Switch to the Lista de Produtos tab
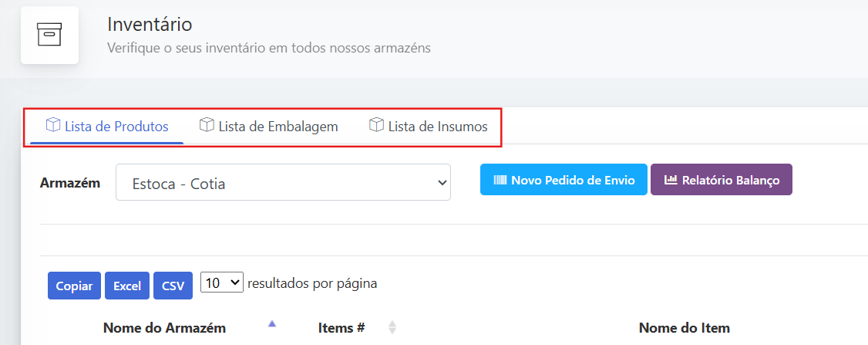Viewport: 868px width, 345px height. click(116, 127)
